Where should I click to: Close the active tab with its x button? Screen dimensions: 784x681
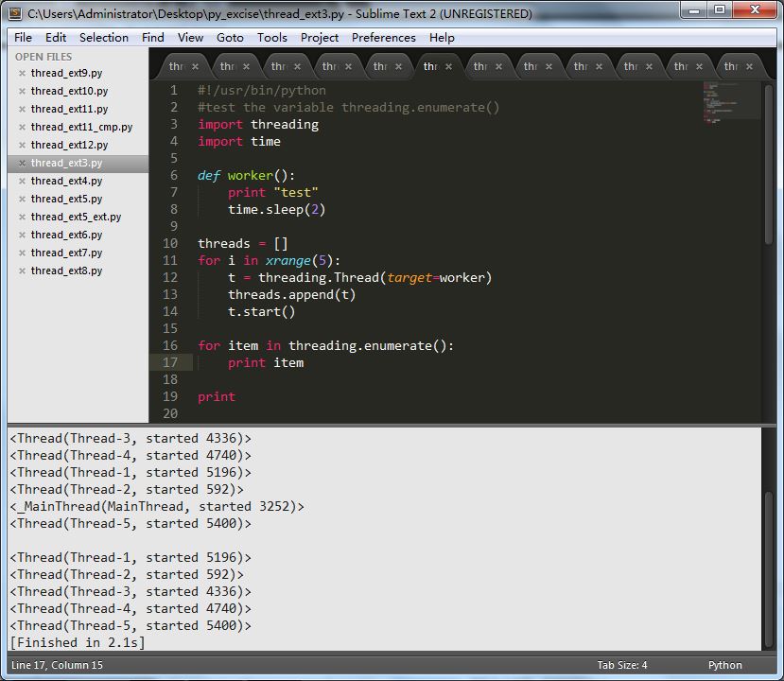pos(449,66)
